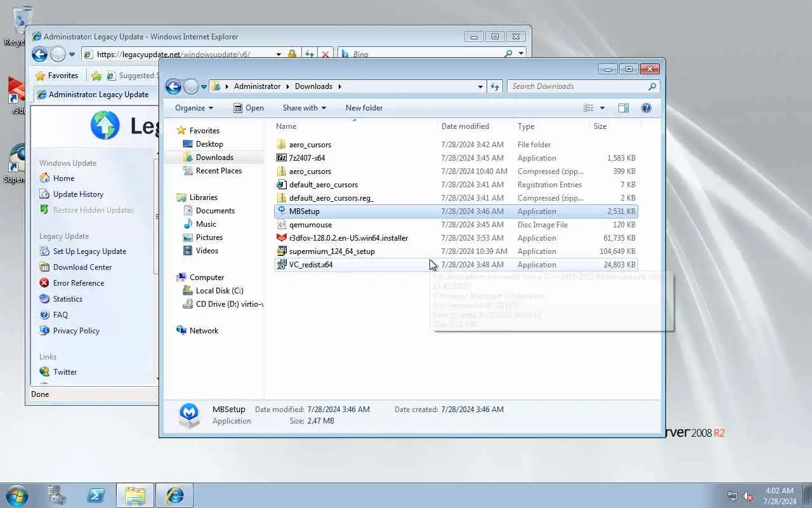Select Computer in the navigation pane
This screenshot has width=812, height=508.
[x=207, y=277]
